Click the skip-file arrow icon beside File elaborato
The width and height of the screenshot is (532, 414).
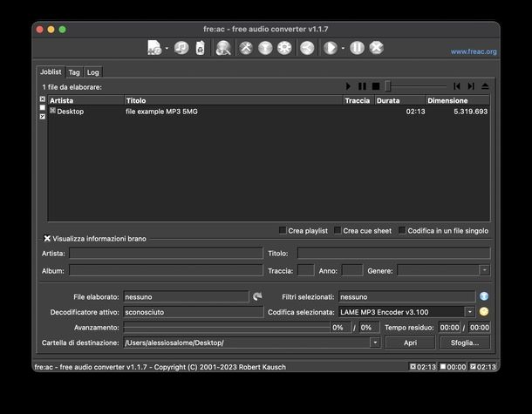[x=257, y=296]
